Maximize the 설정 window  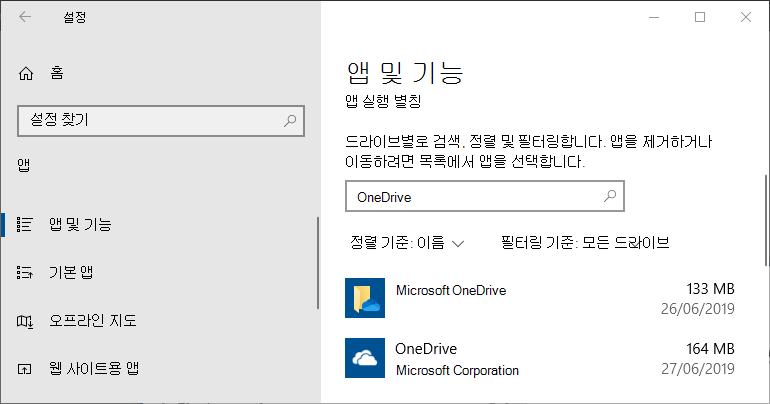[700, 17]
